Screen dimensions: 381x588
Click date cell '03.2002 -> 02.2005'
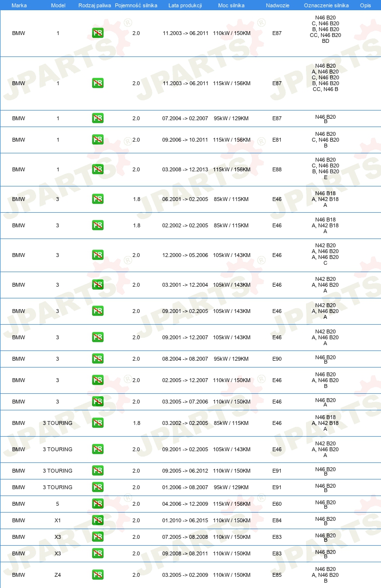coord(185,423)
